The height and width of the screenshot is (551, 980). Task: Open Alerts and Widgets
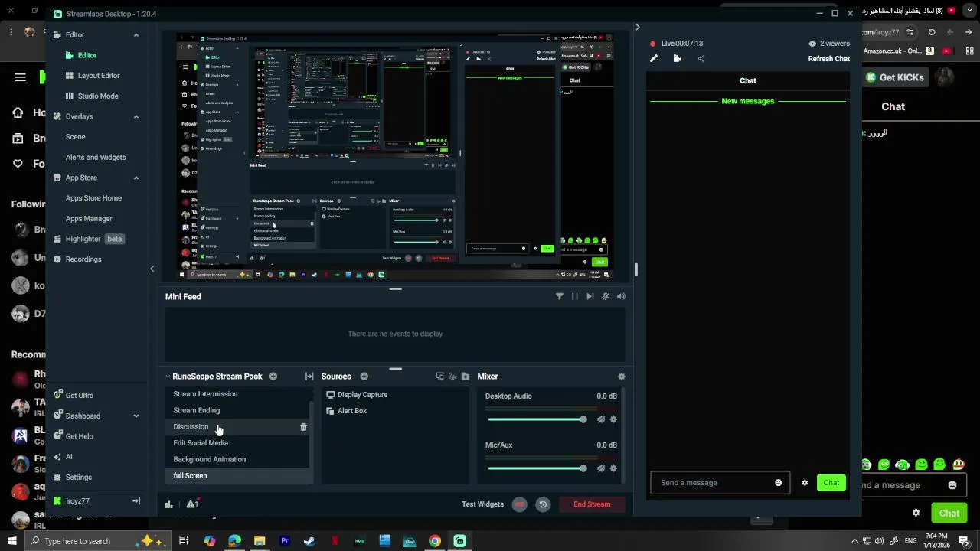click(96, 158)
